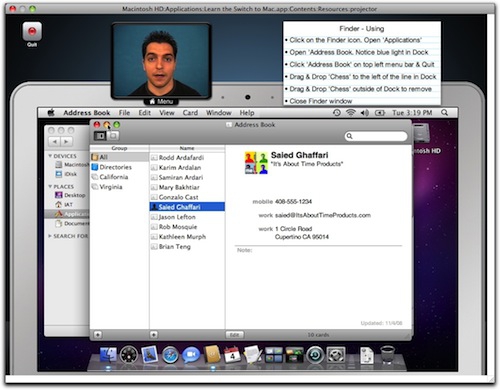Image resolution: width=500 pixels, height=390 pixels.
Task: Select contact Rob Mosquie
Action: click(x=187, y=227)
